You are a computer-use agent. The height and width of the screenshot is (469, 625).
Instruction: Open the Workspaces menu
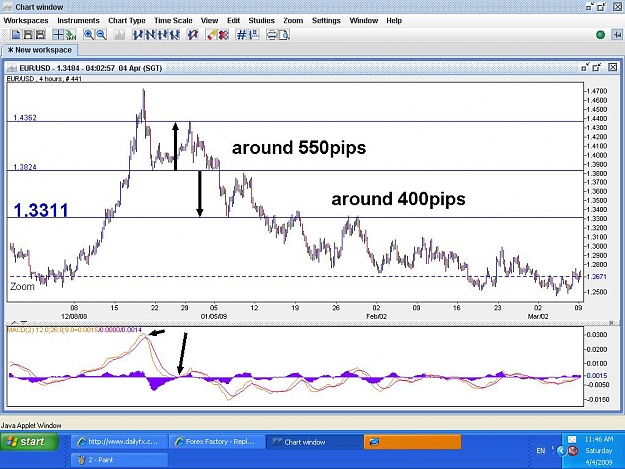(26, 21)
